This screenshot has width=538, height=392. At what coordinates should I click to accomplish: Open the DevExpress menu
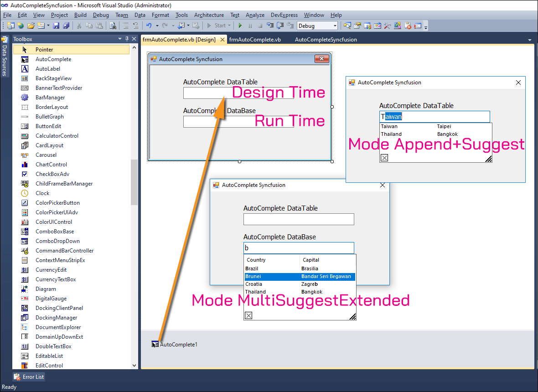(x=284, y=15)
